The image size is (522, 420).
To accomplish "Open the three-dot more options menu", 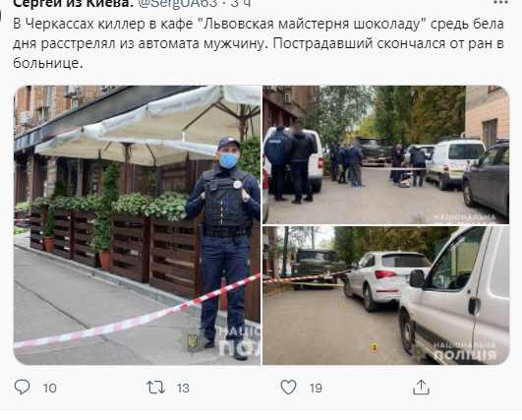I will 500,3.
